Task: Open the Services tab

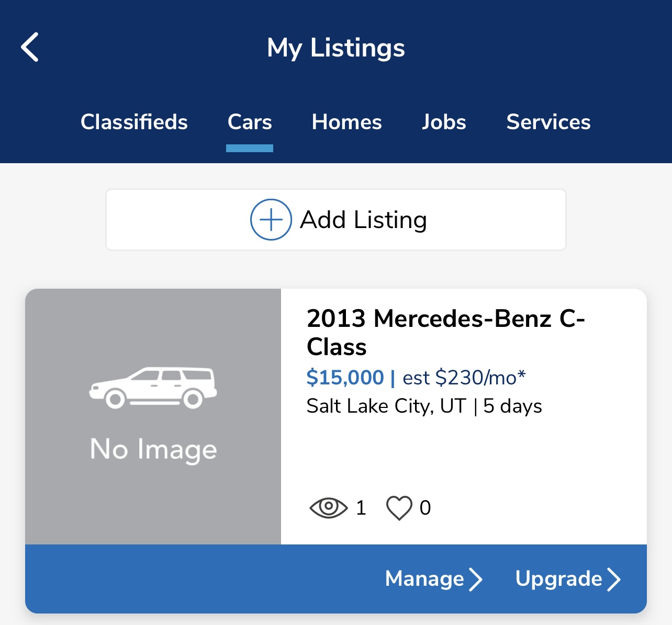Action: pos(548,122)
